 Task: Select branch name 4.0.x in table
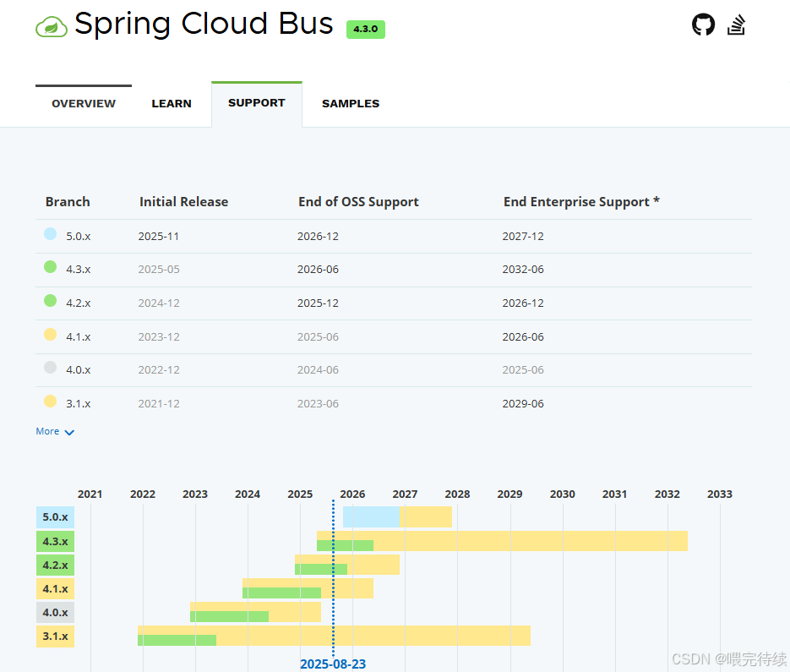[78, 370]
